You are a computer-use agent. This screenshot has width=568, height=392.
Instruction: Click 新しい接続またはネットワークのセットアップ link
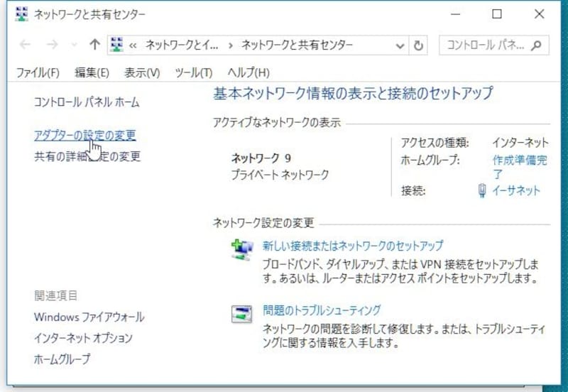(353, 246)
